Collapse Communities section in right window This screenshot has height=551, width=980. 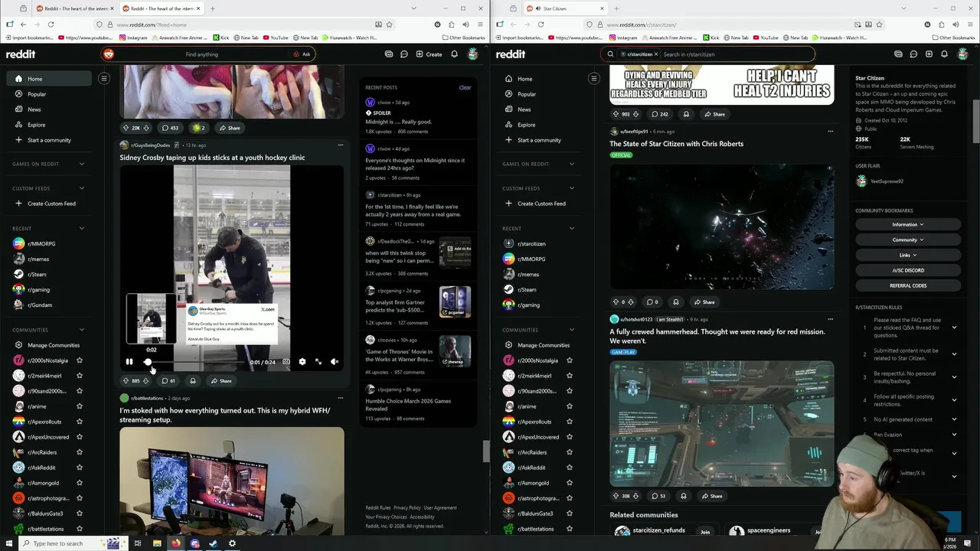(572, 330)
